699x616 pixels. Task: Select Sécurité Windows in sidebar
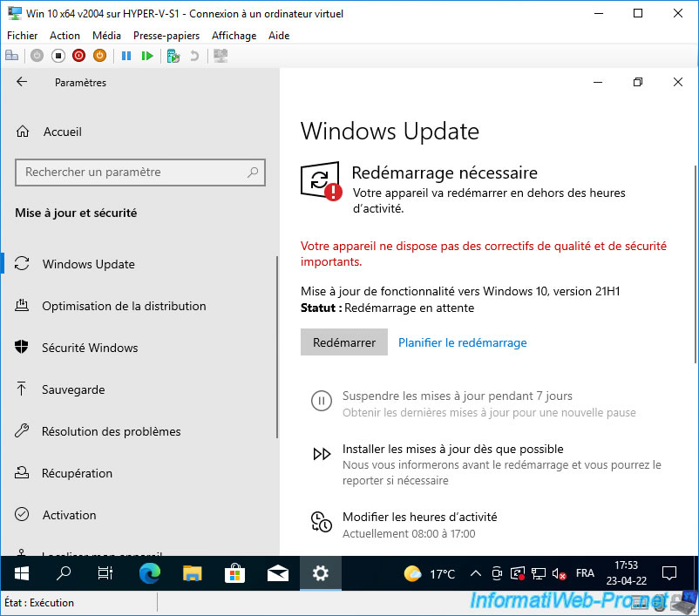click(x=139, y=348)
